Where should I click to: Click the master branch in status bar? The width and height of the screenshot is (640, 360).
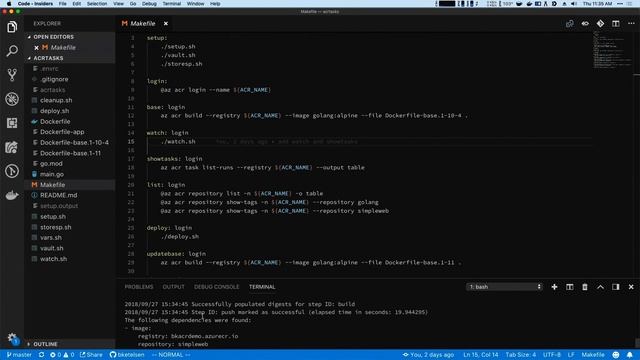click(x=19, y=355)
